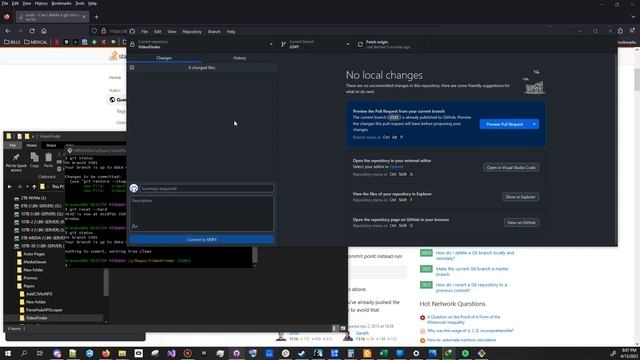This screenshot has width=640, height=360.
Task: Open Firefox Bookmarks menu
Action: point(61,3)
